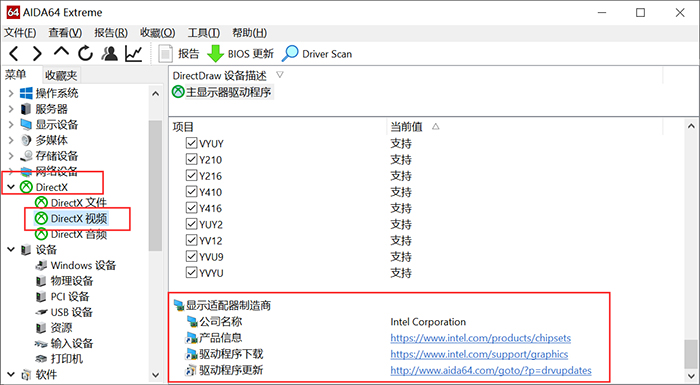Open the intel.com/products/chipsets link

(x=480, y=338)
